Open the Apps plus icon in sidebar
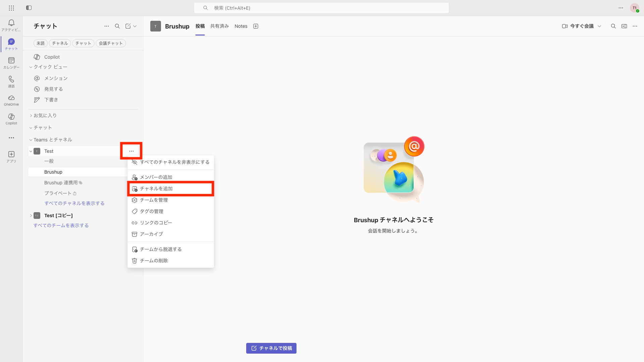The image size is (644, 362). tap(11, 157)
